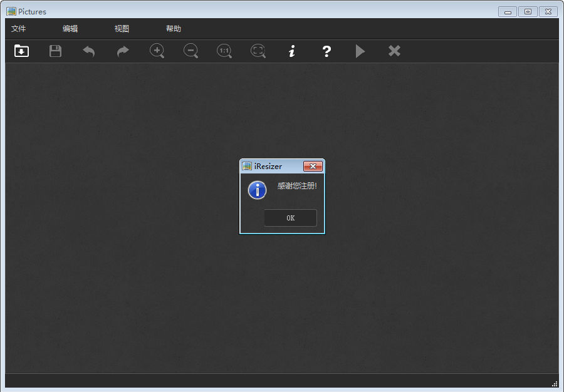Click the iResizer dialog title bar

[x=276, y=167]
